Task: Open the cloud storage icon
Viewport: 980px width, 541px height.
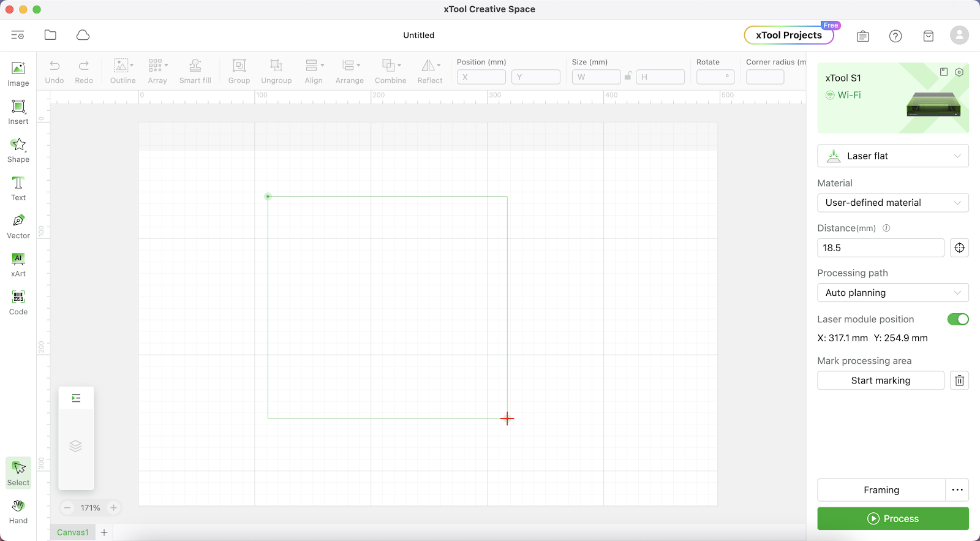Action: (83, 35)
